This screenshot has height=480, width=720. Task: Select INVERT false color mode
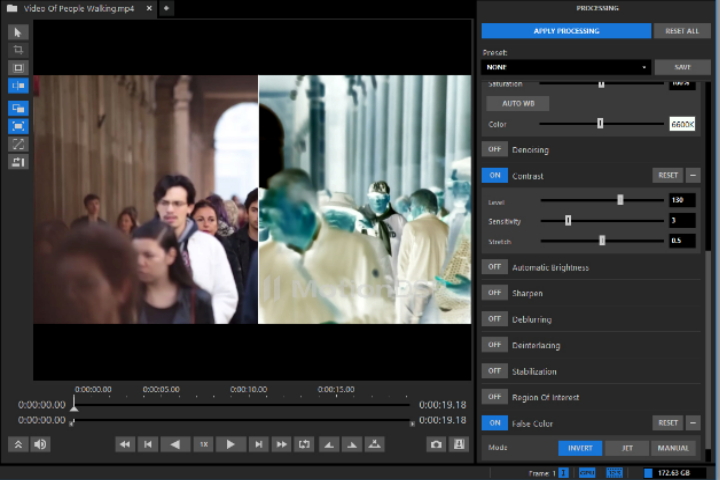point(580,448)
